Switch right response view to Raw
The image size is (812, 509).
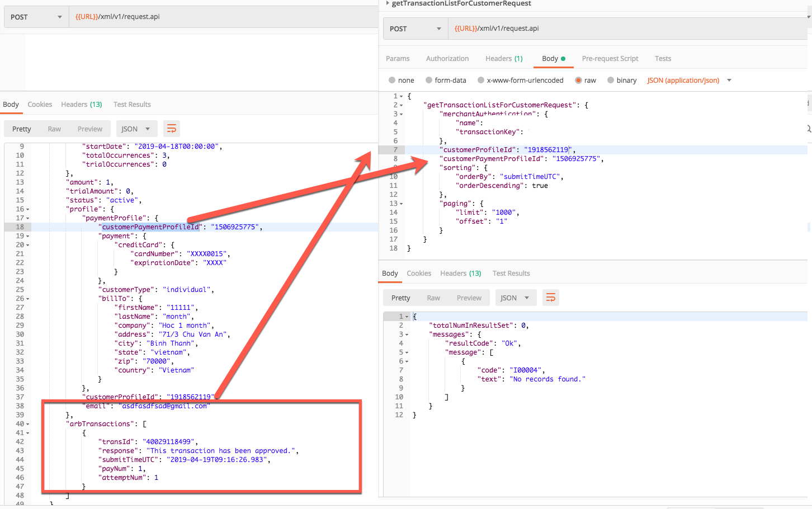coord(433,298)
